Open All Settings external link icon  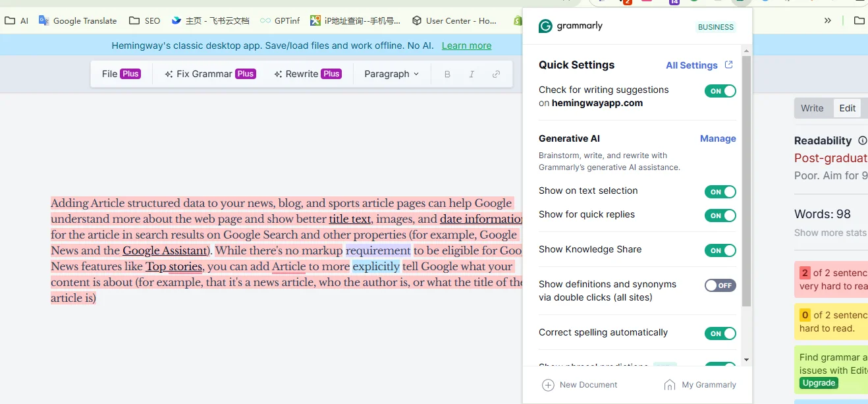728,65
